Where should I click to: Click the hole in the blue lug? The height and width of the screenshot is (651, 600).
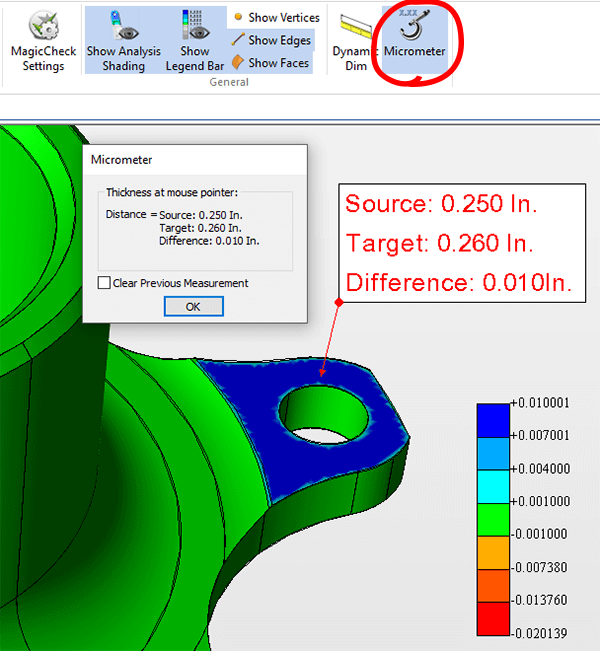(324, 414)
